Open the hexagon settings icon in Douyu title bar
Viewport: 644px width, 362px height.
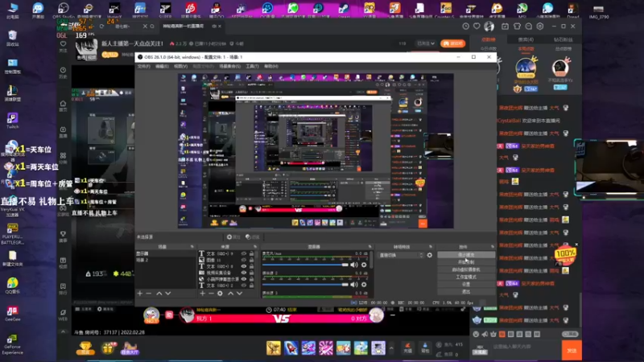[540, 27]
